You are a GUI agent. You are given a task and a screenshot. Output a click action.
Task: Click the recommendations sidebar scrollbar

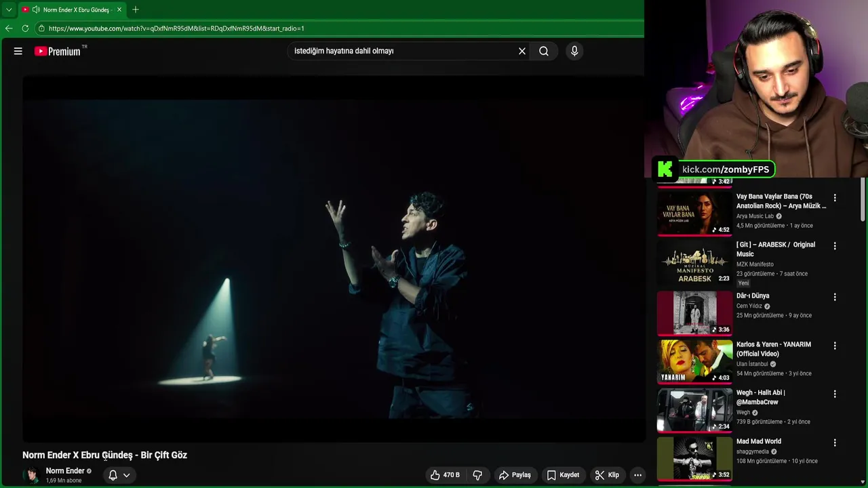[863, 200]
